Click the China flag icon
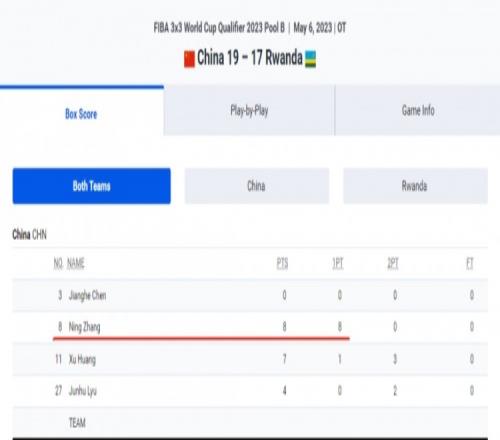This screenshot has width=500, height=440. (x=189, y=59)
